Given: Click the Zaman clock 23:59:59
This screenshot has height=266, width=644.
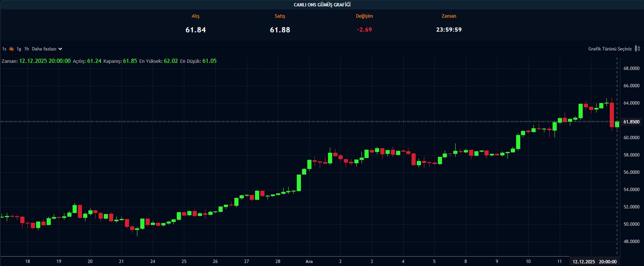Looking at the screenshot, I should (x=449, y=30).
